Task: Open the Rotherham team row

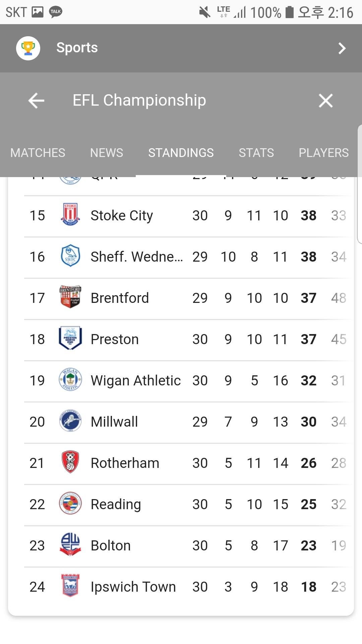Action: [125, 463]
